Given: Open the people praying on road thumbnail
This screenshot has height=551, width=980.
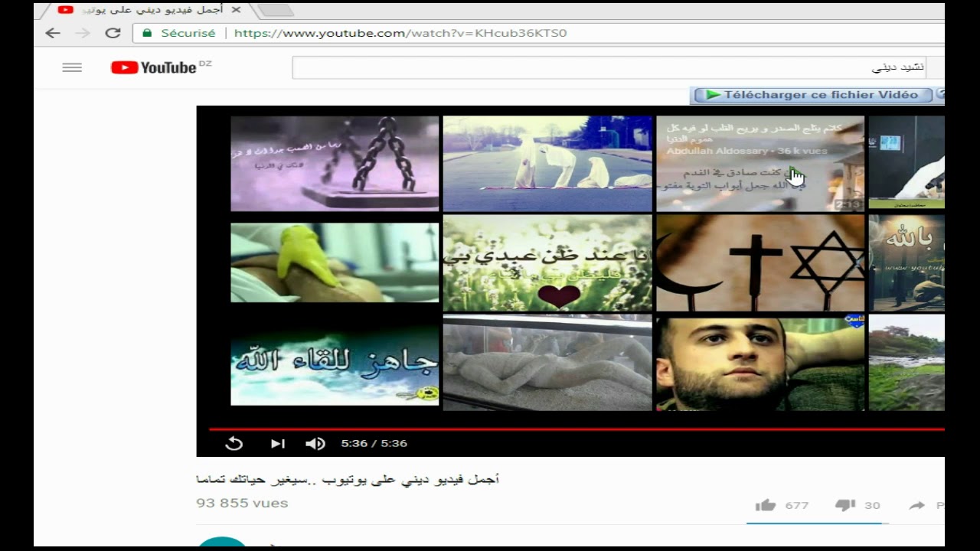Looking at the screenshot, I should [547, 164].
